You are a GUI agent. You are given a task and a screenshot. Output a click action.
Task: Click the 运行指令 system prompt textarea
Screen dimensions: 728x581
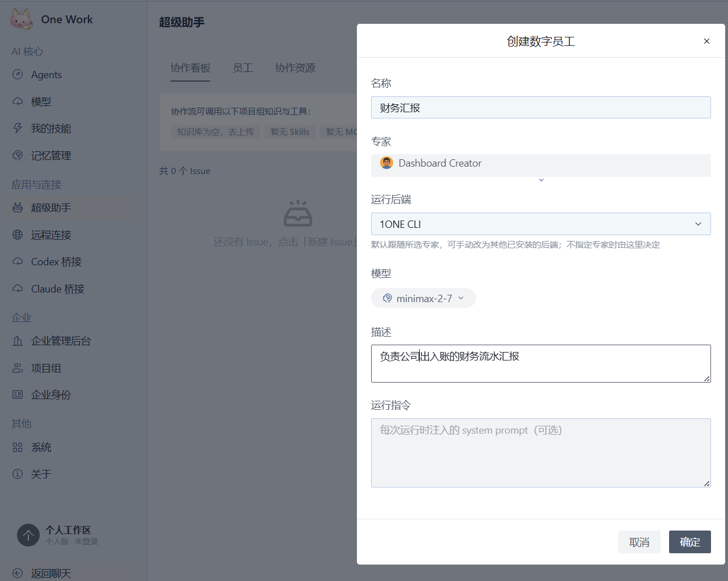(541, 453)
